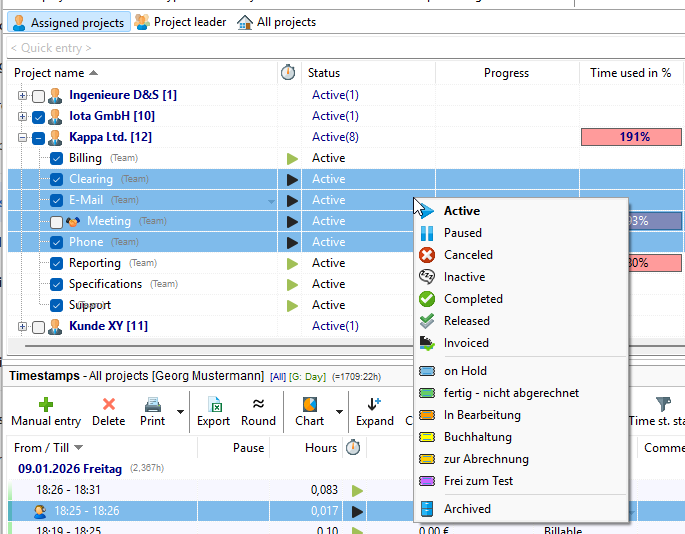Click the Print toolbar icon
Screen dimensions: 685x534
point(153,405)
